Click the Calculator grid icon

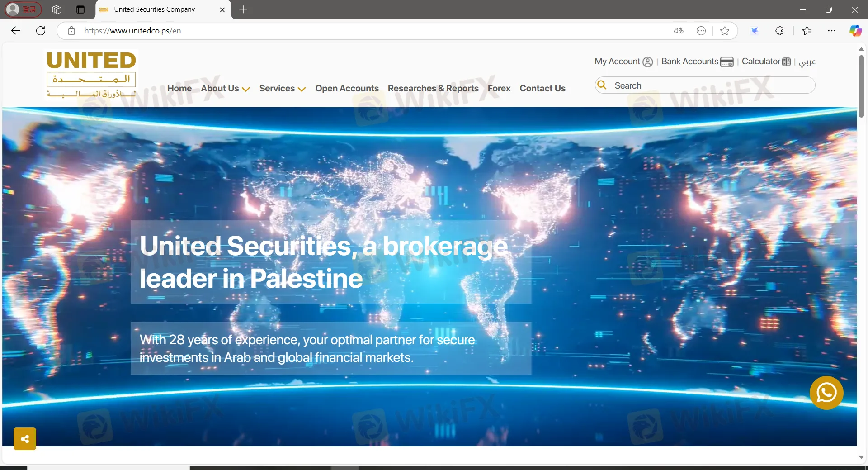[787, 62]
